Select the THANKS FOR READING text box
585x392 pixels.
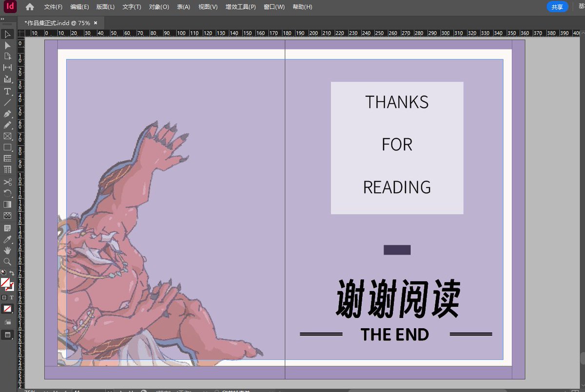397,148
